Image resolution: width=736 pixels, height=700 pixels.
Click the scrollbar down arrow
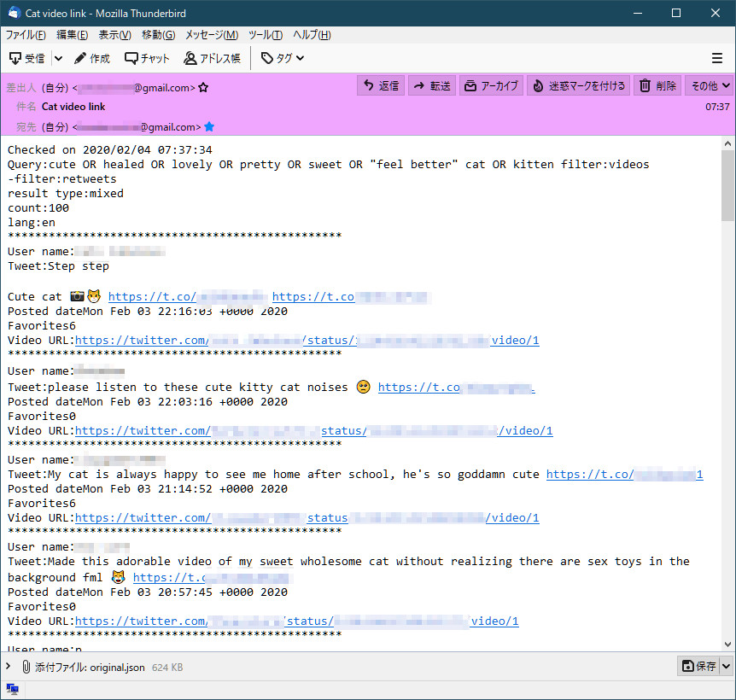(727, 645)
